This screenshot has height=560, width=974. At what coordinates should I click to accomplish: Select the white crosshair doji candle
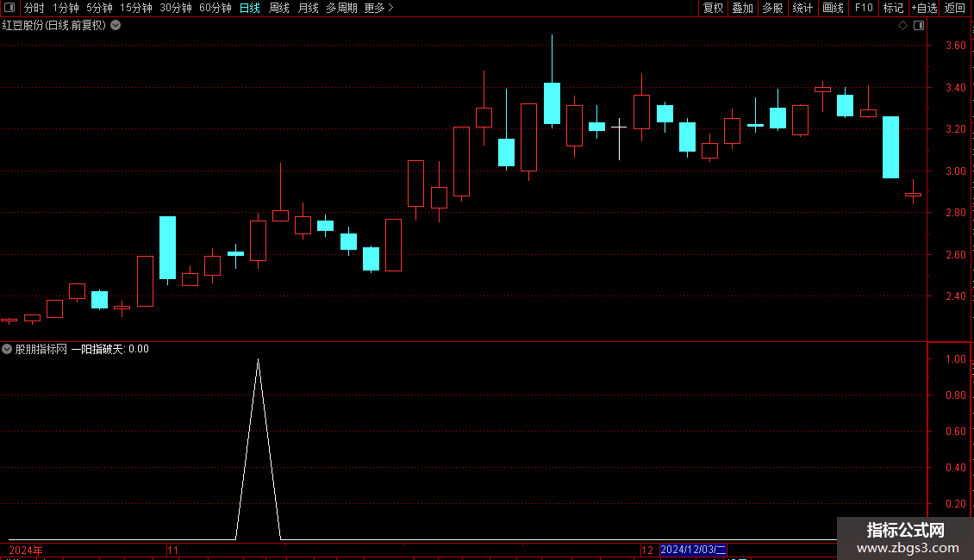click(x=619, y=127)
